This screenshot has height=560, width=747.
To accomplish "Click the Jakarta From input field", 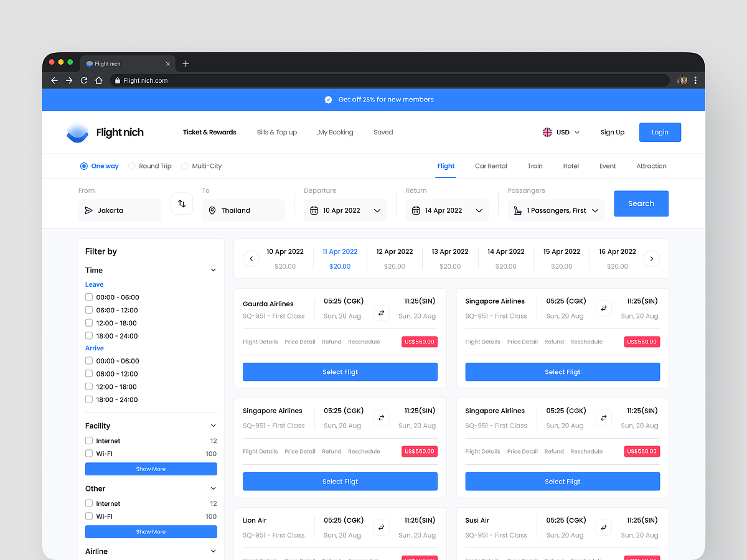I will pos(120,210).
